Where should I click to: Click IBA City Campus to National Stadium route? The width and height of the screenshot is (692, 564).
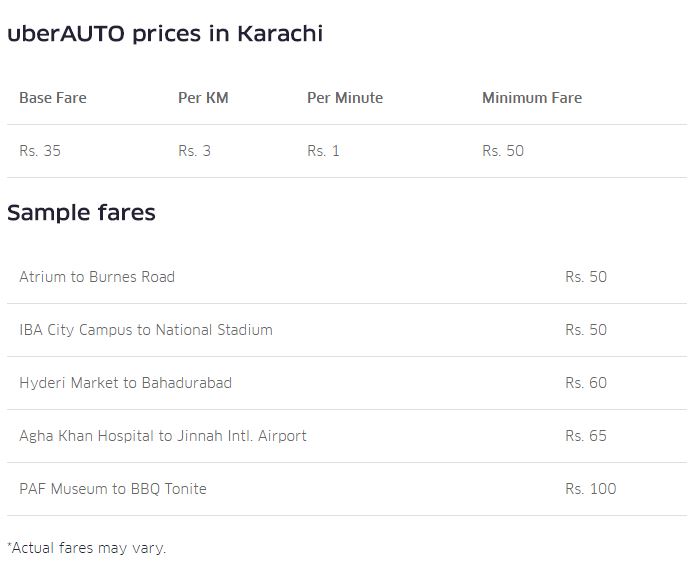146,330
